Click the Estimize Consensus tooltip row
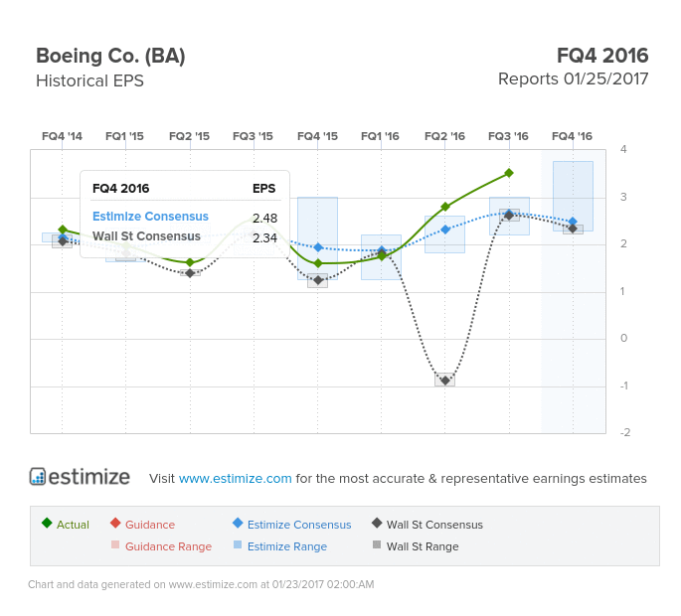Viewport: 681px width, 616px height. [x=185, y=217]
